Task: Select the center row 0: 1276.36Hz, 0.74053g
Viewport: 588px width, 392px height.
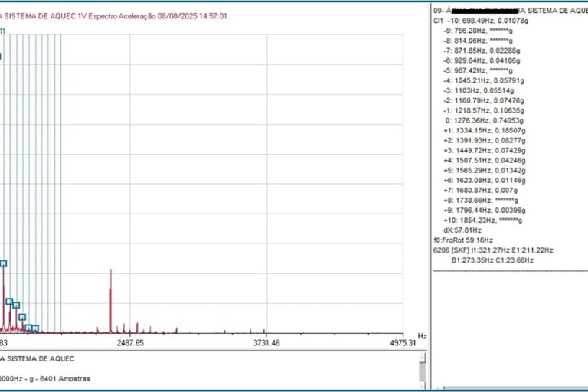Action: (484, 120)
